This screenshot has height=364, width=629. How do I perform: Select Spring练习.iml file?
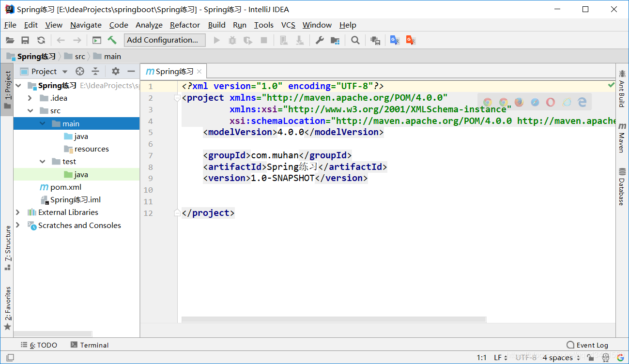[x=70, y=199]
